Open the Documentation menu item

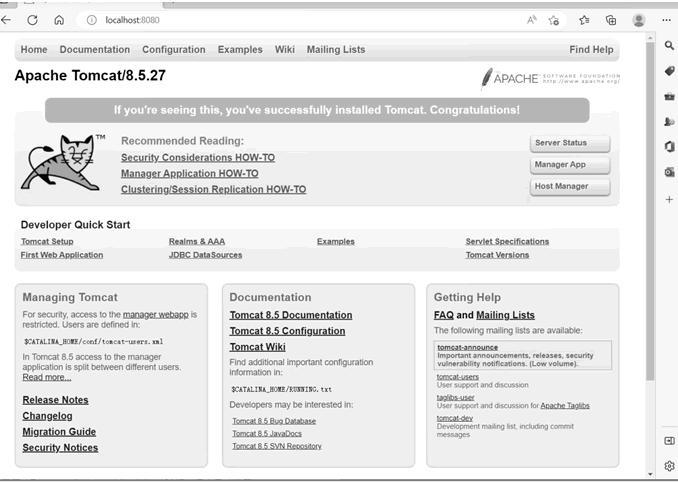coord(94,50)
